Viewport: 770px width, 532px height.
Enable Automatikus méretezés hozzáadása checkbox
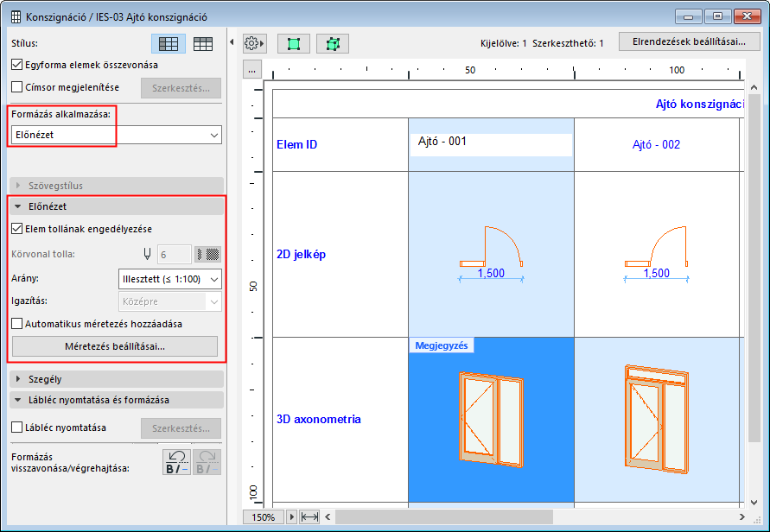(x=17, y=324)
